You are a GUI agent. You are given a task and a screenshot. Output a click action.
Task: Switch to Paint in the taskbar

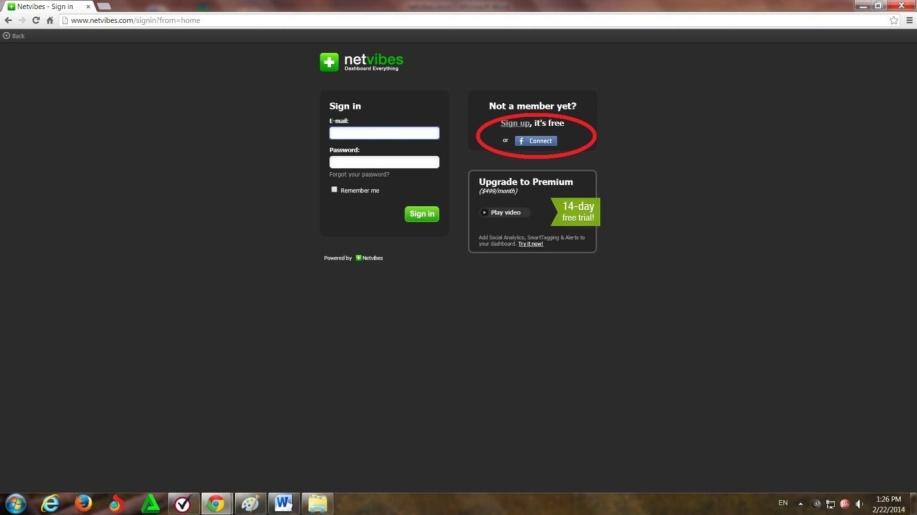tap(250, 503)
